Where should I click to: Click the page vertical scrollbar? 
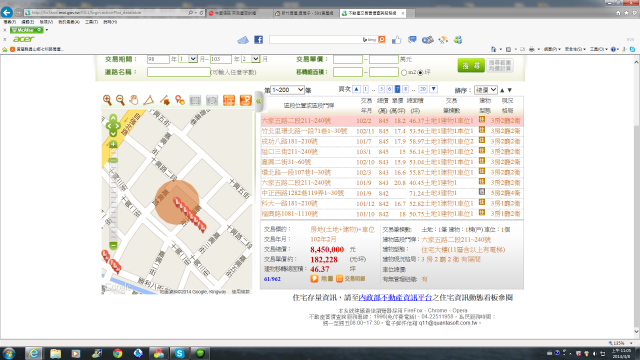tap(636, 196)
